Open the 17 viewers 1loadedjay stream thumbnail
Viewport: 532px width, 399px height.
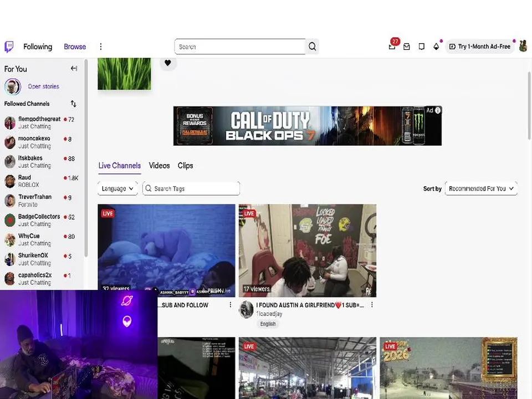(308, 250)
